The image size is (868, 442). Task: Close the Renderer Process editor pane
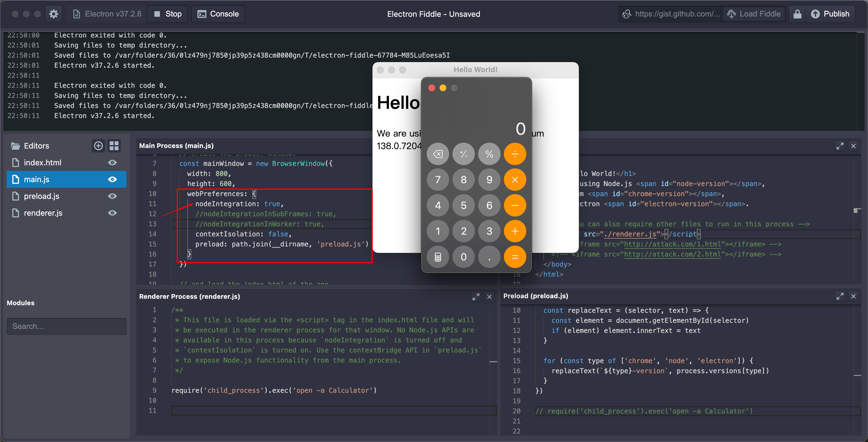[x=489, y=297]
